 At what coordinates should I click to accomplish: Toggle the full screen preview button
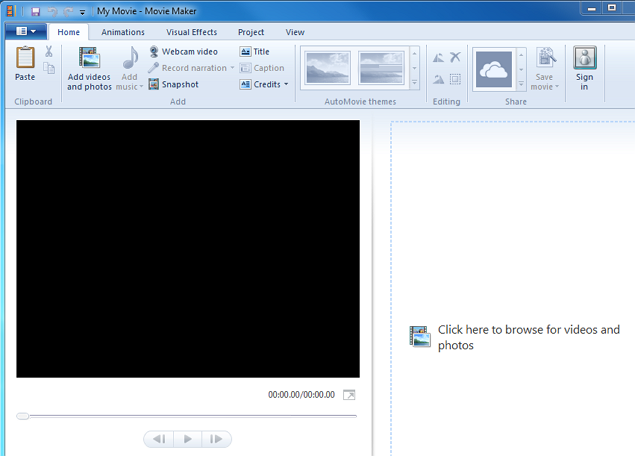[349, 395]
